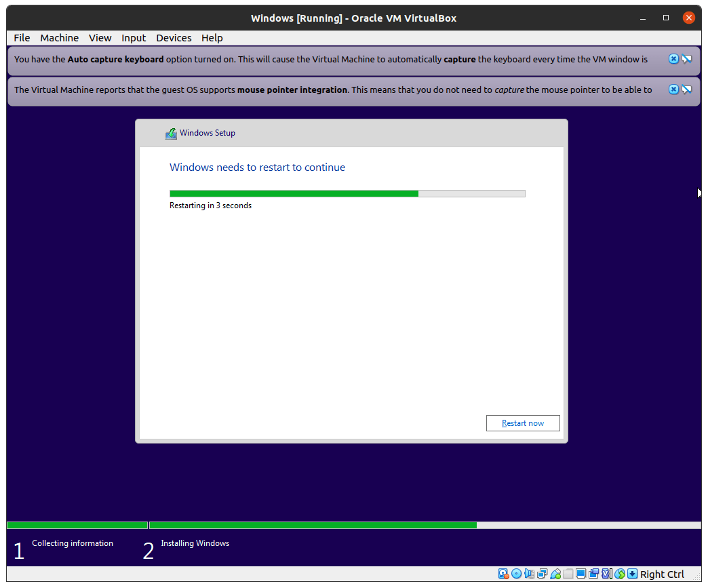
Task: Click the optical disk status icon
Action: point(516,574)
